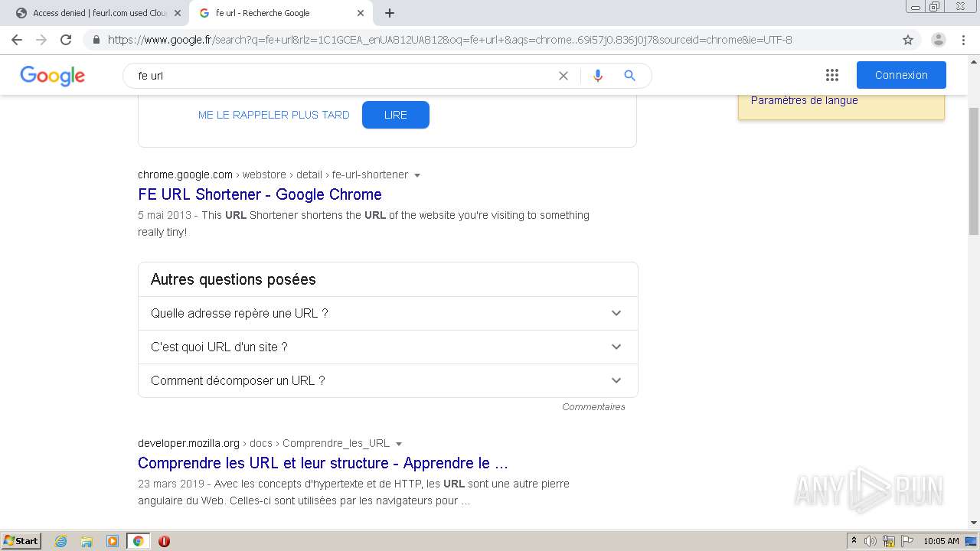Viewport: 980px width, 551px height.
Task: Expand 'Quelle adresse repère une URL ?'
Action: [x=387, y=313]
